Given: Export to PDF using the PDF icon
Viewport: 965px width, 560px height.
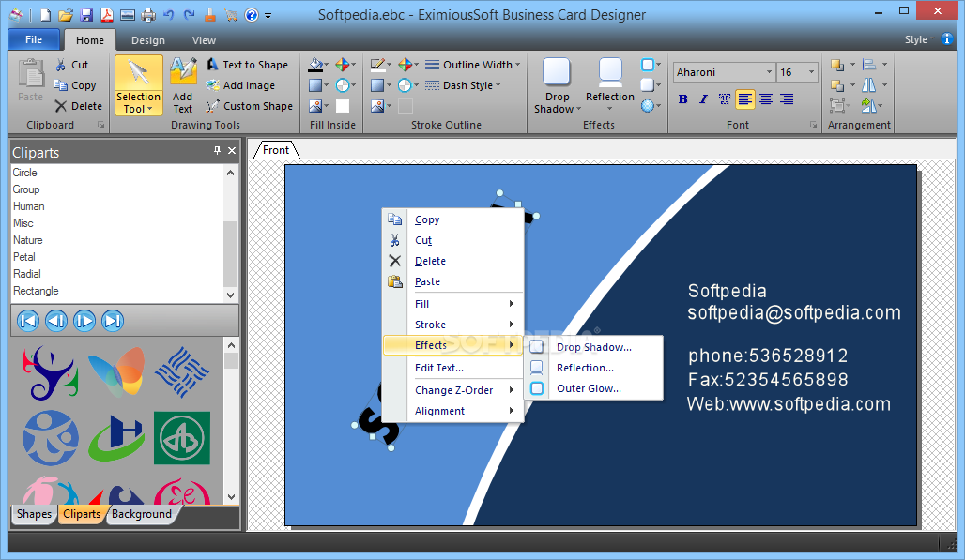Looking at the screenshot, I should pyautogui.click(x=106, y=15).
